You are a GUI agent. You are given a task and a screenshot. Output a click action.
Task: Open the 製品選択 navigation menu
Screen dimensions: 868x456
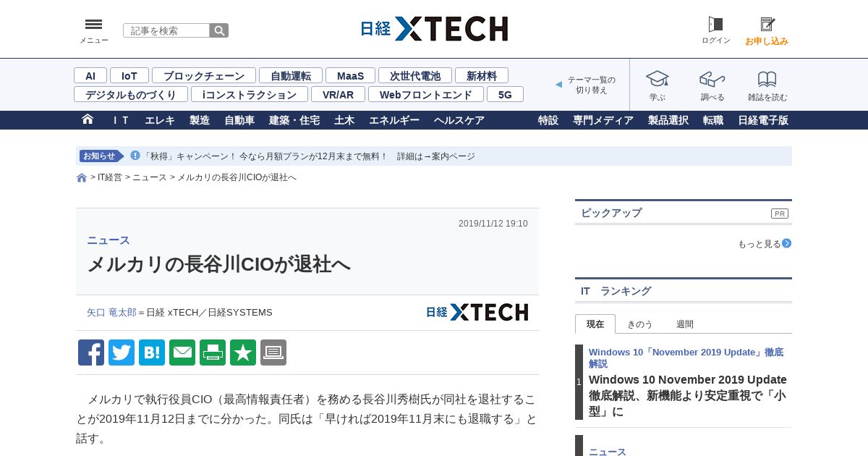668,120
